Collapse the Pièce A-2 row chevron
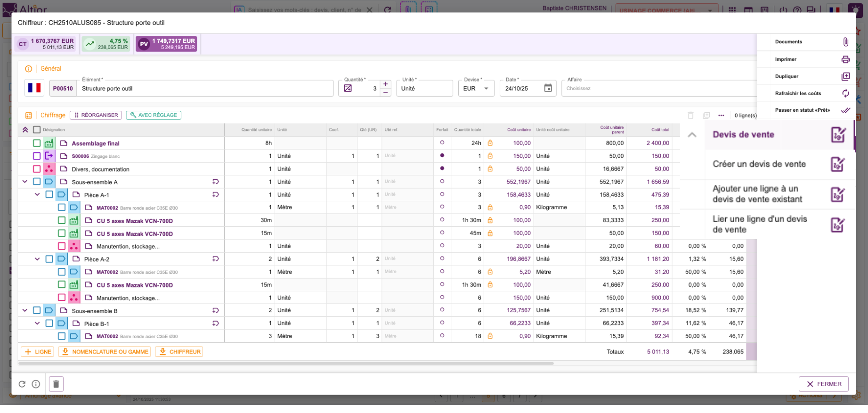This screenshot has width=868, height=413. (37, 259)
